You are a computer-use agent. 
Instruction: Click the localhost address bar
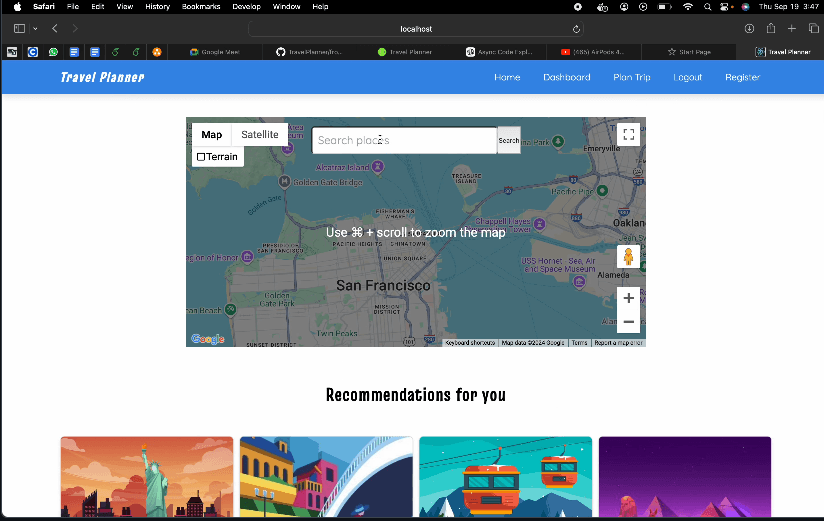[x=416, y=29]
